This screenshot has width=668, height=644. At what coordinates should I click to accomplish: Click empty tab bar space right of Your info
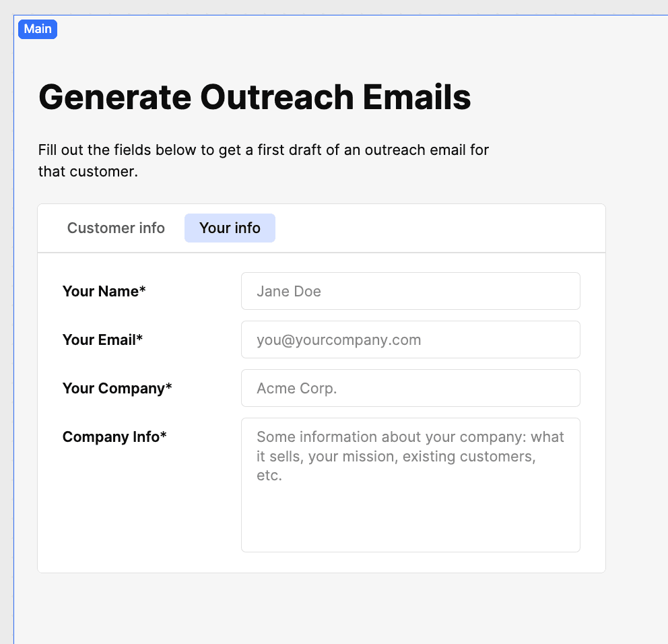438,228
